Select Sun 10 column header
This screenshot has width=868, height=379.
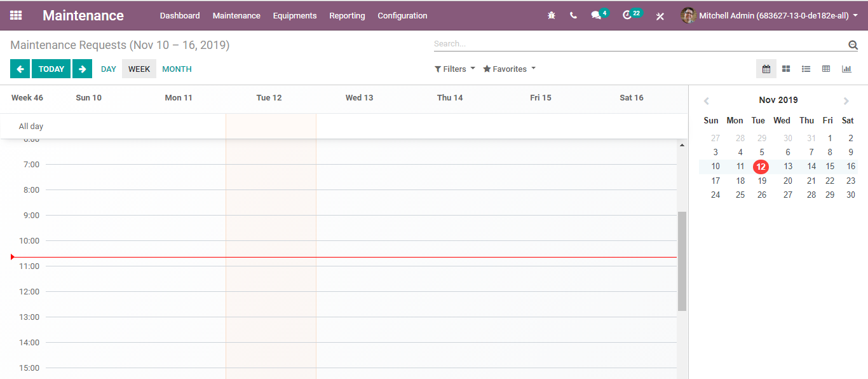[x=88, y=97]
